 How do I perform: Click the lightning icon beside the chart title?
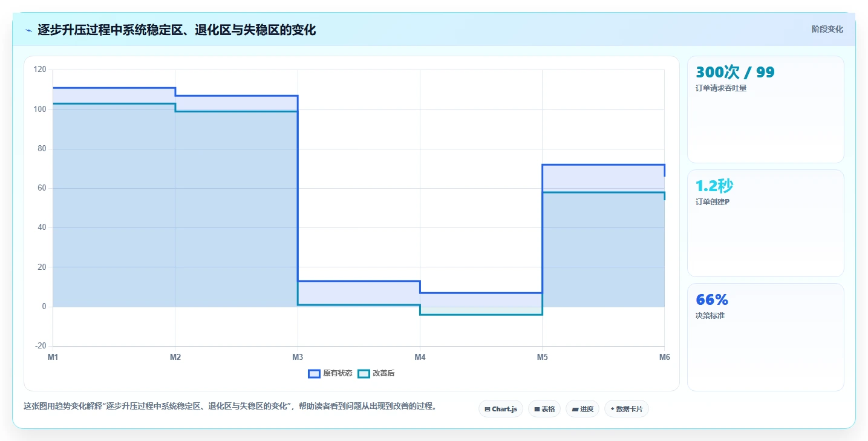coord(29,30)
